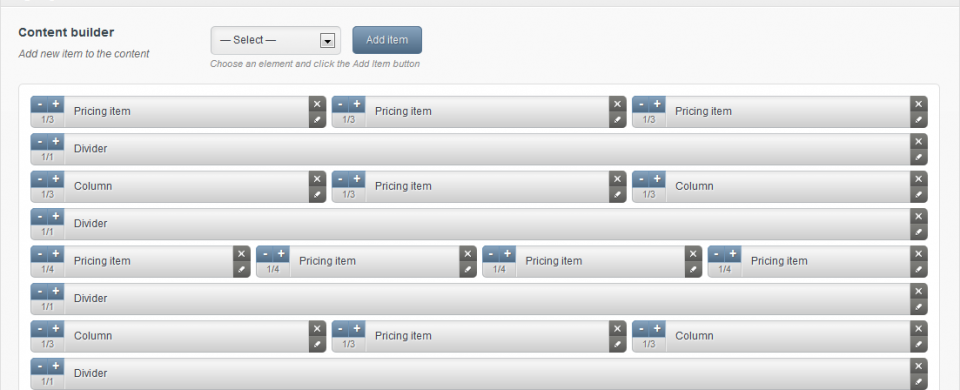Increase width of bottom-row middle Pricing item
The image size is (960, 390).
pyautogui.click(x=357, y=328)
